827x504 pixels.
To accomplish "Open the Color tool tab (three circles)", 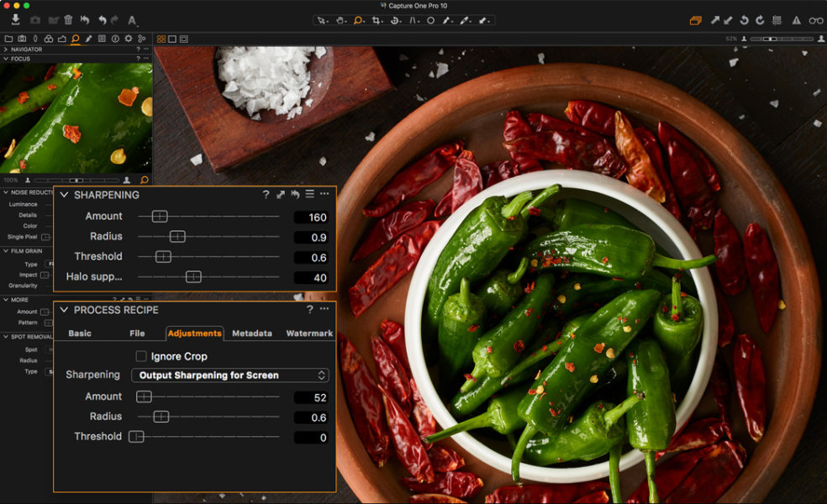I will pos(49,39).
